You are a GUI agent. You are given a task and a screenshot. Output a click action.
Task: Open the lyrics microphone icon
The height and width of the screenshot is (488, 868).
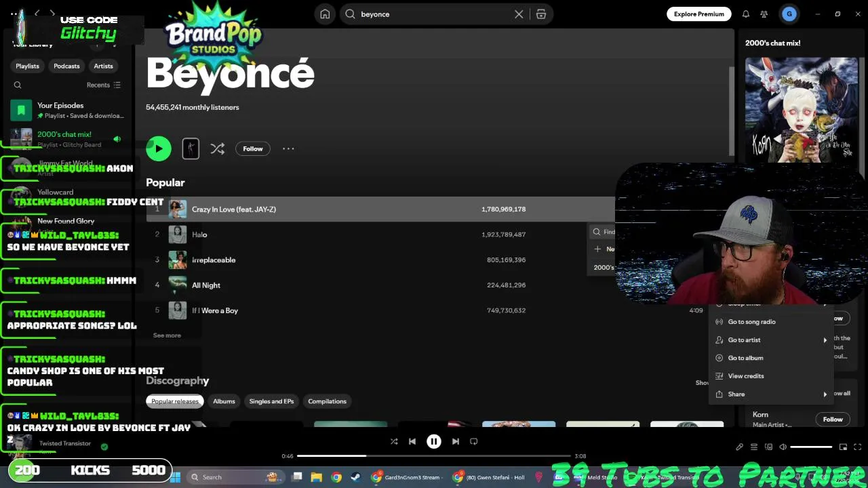point(739,447)
